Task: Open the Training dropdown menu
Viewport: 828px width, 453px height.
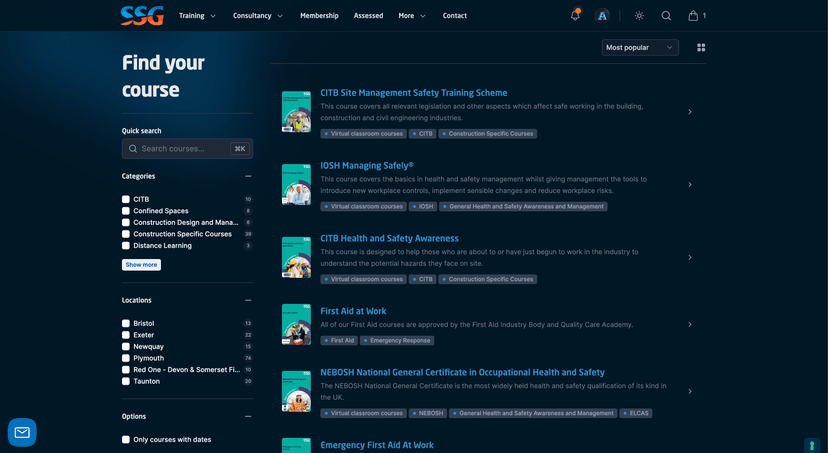Action: tap(197, 16)
